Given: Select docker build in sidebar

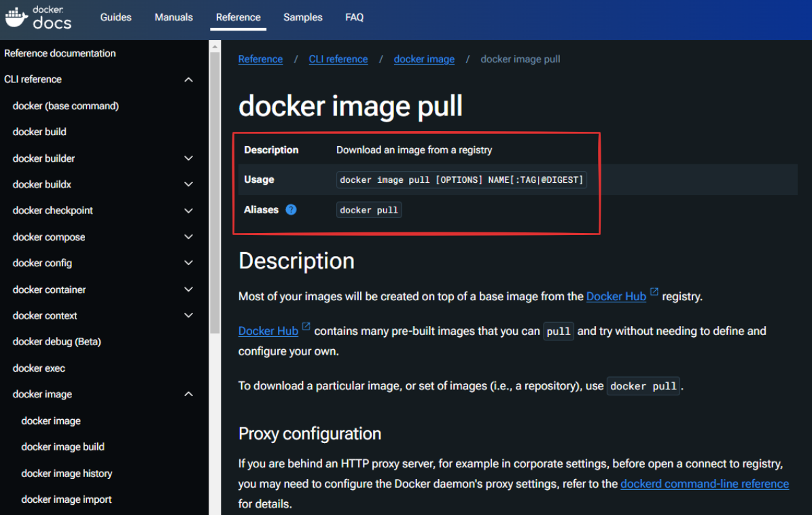Looking at the screenshot, I should click(39, 132).
